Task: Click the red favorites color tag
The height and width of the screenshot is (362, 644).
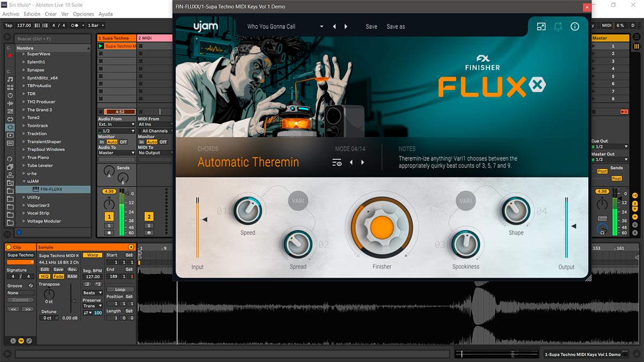Action: pyautogui.click(x=10, y=55)
